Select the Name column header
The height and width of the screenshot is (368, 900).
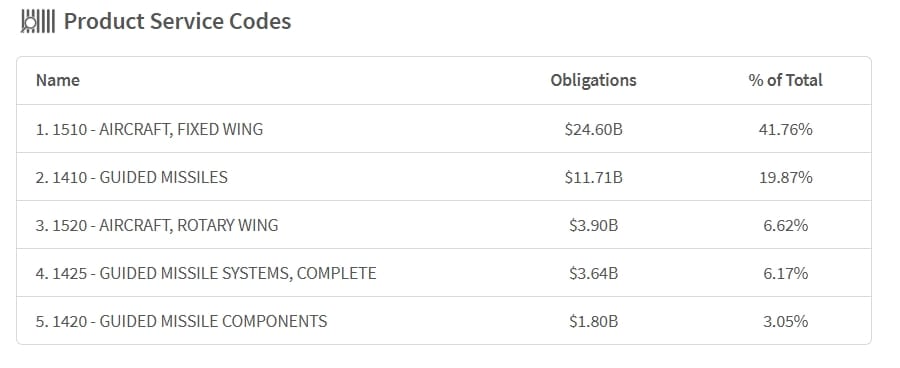(x=57, y=80)
